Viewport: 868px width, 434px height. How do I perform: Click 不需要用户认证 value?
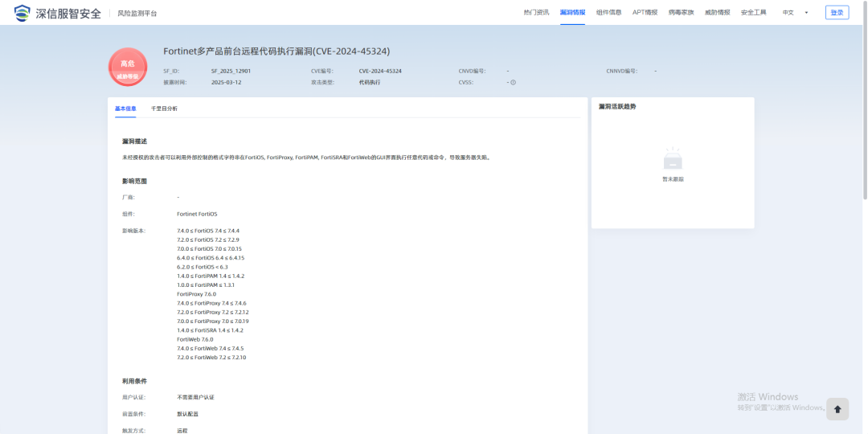click(195, 398)
